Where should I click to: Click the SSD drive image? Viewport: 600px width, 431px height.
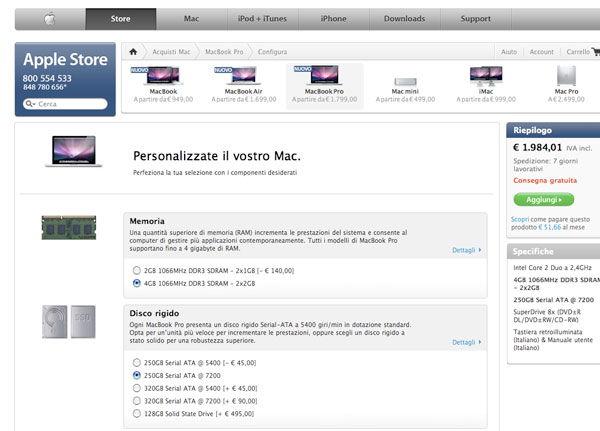point(83,322)
